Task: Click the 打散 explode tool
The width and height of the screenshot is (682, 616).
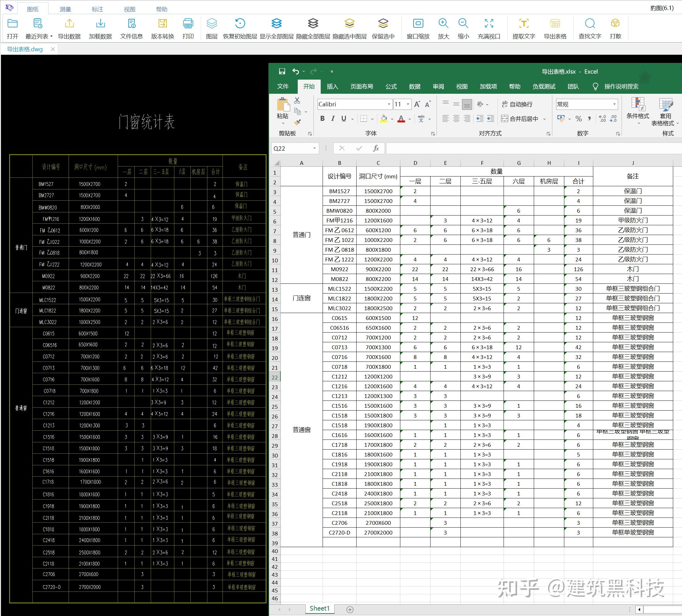Action: tap(615, 28)
